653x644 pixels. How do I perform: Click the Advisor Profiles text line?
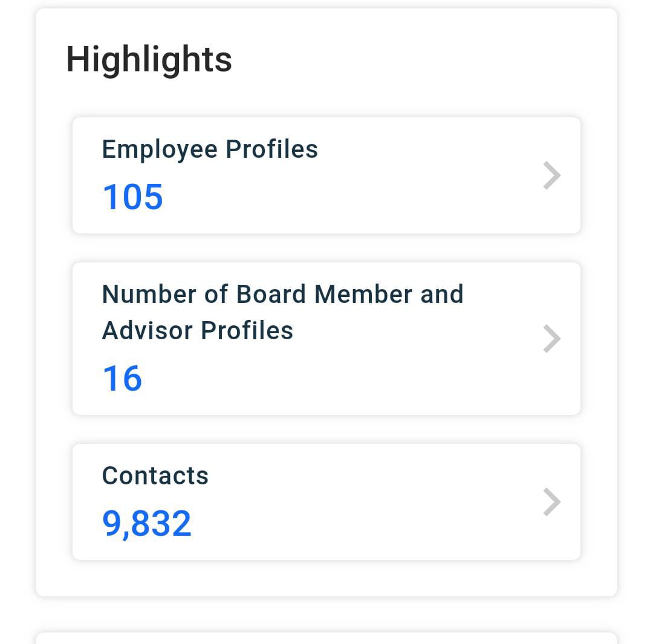[x=197, y=331]
